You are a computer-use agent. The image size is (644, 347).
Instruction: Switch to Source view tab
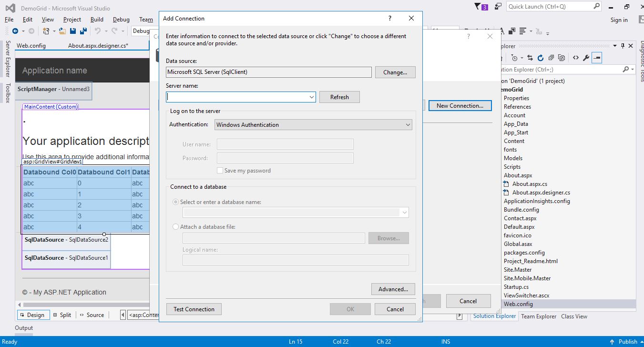pyautogui.click(x=92, y=315)
